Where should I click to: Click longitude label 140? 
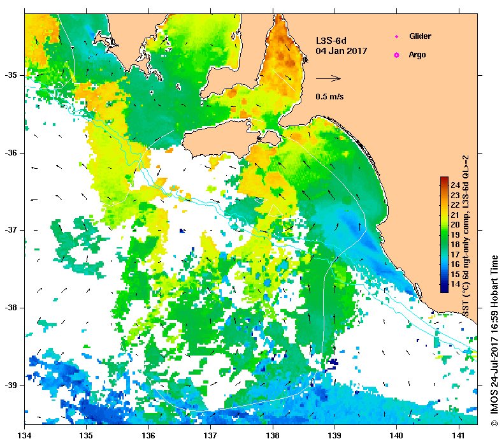(397, 436)
